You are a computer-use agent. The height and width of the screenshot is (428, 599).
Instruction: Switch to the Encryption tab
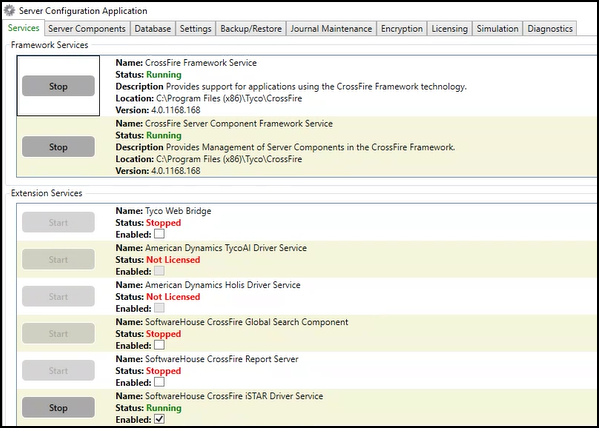tap(402, 29)
